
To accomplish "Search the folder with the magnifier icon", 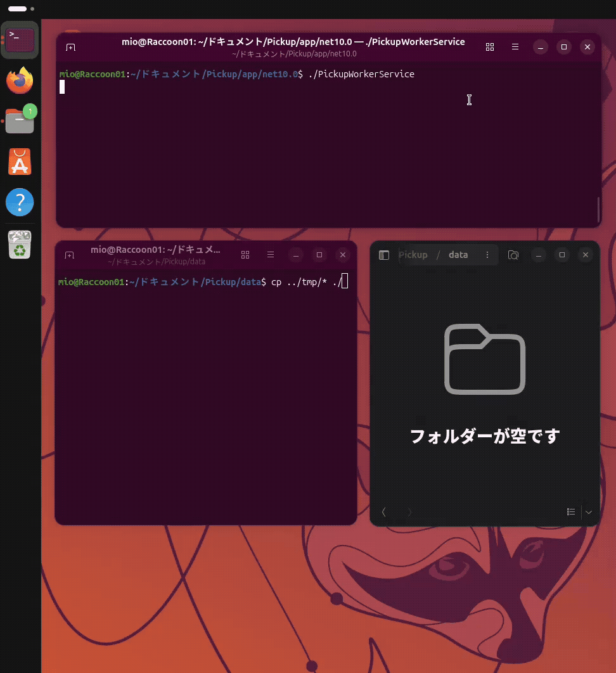I will (x=513, y=255).
